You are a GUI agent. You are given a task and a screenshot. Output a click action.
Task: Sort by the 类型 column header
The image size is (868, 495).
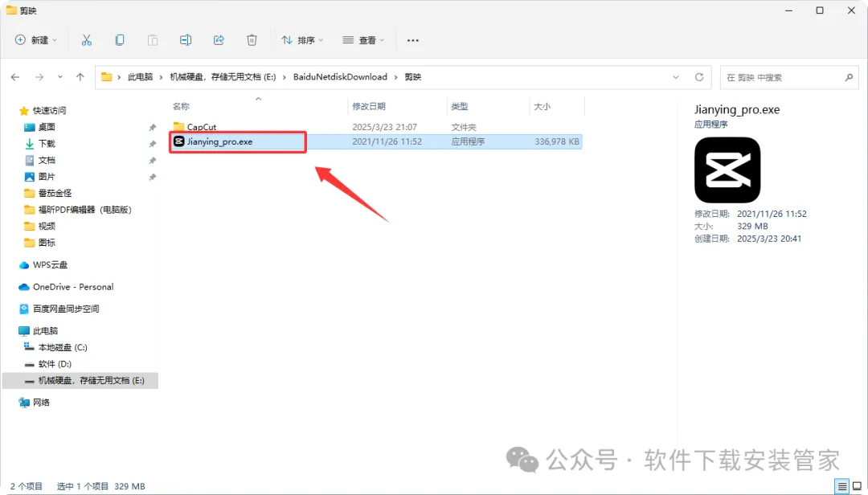click(460, 106)
